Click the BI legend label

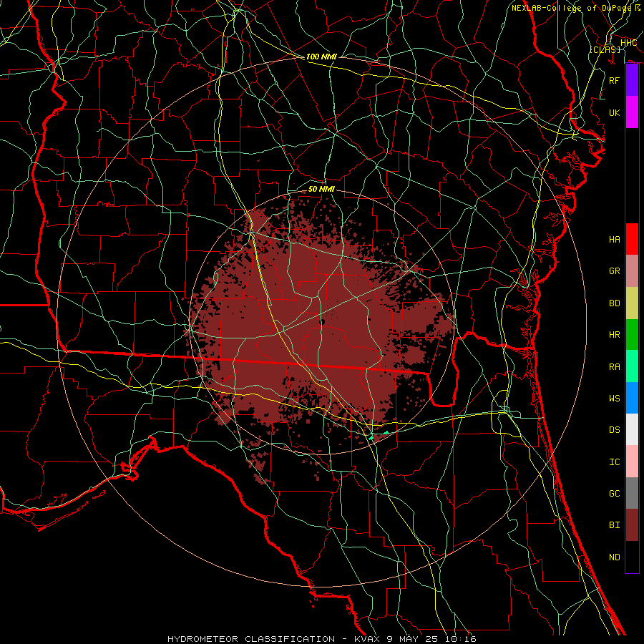coord(615,525)
